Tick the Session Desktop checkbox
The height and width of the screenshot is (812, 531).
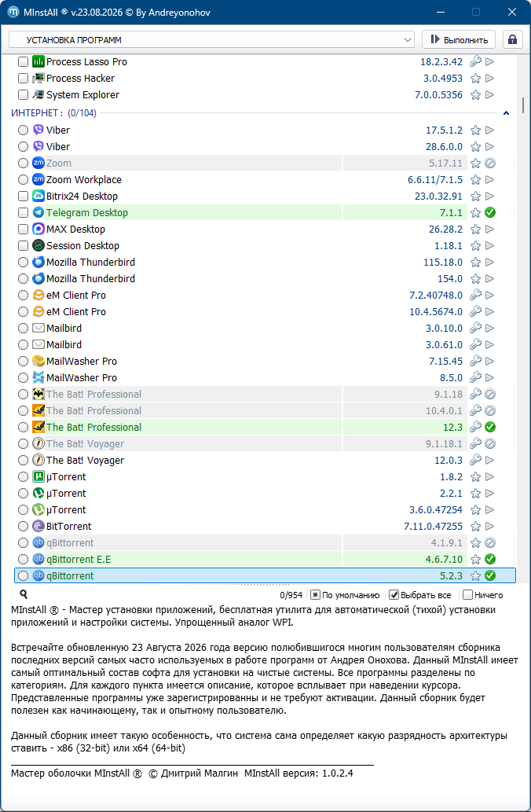click(23, 246)
